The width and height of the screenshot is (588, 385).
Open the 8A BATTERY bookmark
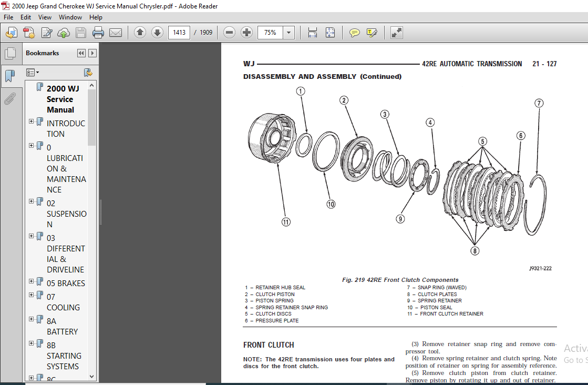pyautogui.click(x=62, y=327)
